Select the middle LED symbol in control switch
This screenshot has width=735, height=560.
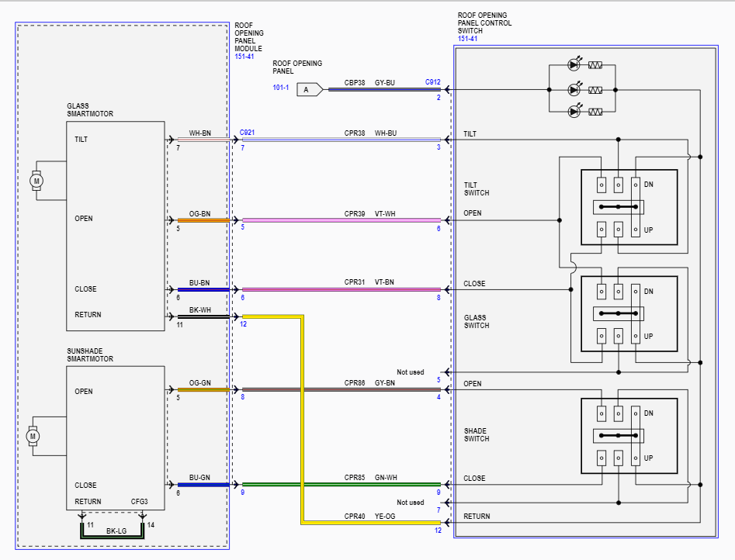(574, 88)
